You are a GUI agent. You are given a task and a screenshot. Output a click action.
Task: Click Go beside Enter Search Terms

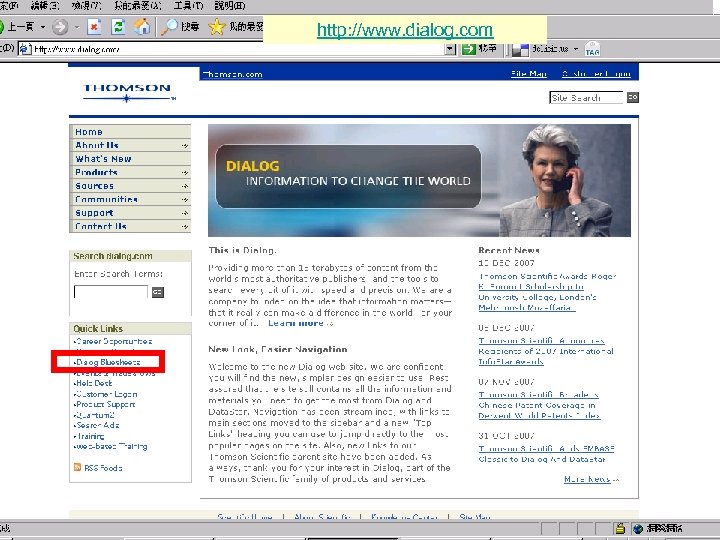point(158,292)
